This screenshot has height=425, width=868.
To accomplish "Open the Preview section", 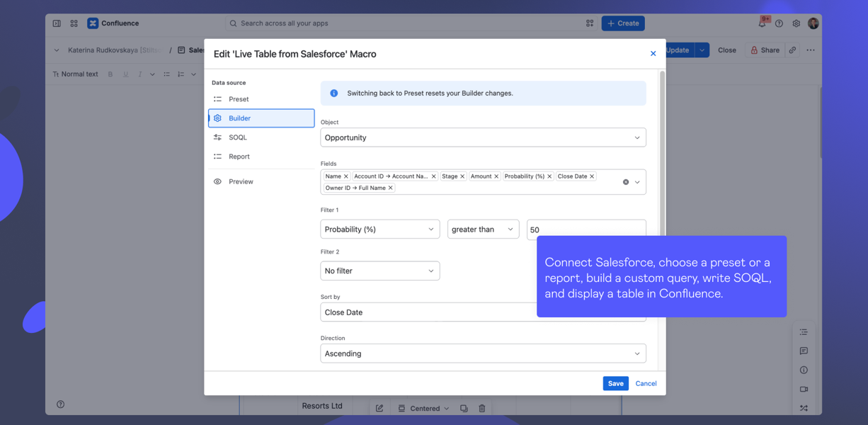I will 261,182.
